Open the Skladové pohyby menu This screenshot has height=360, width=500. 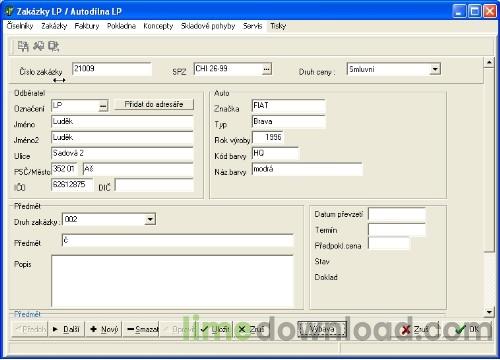[208, 26]
